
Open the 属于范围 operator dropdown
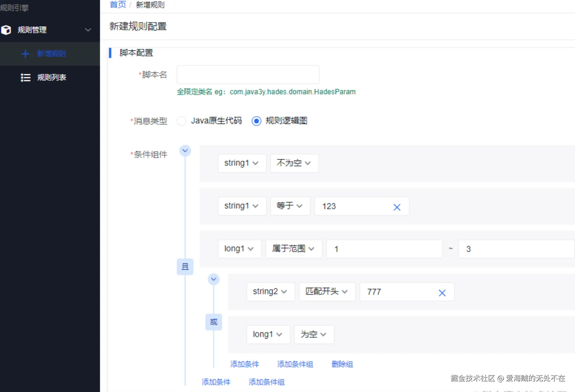[x=293, y=249]
